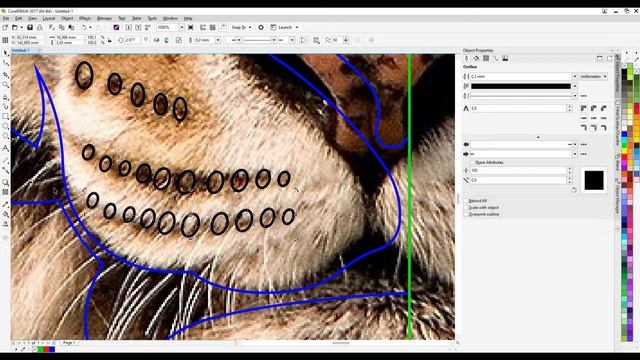Click the Print icon in toolbar
Image resolution: width=640 pixels, height=360 pixels.
(40, 27)
